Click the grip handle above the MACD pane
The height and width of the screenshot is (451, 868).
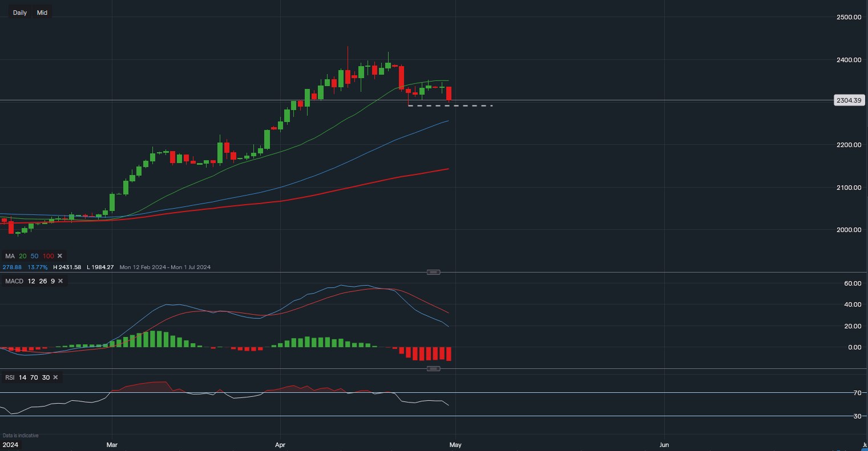(433, 272)
